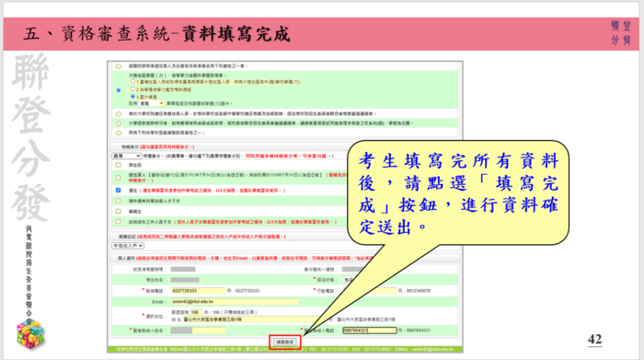Choose sub-option 1 under 大陸地區學歷
644x360 pixels.
coord(132,82)
